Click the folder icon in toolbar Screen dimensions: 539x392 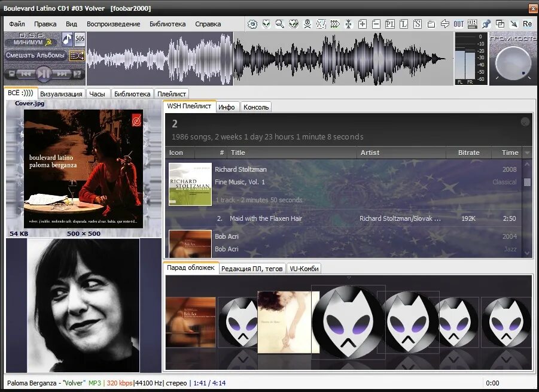[x=431, y=24]
